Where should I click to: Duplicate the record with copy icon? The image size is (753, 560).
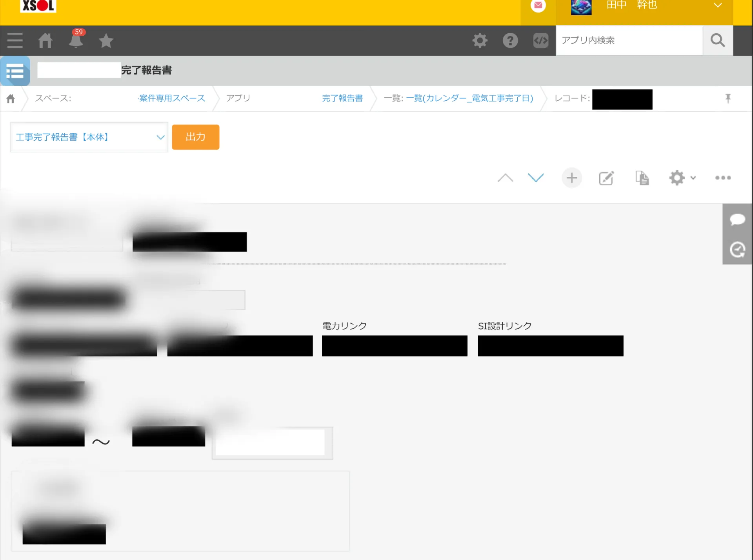coord(642,178)
